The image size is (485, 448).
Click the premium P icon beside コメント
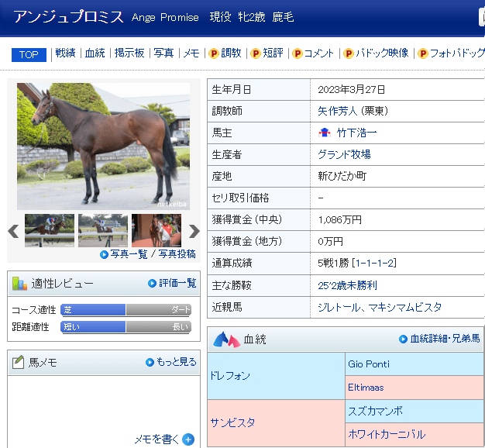click(298, 53)
